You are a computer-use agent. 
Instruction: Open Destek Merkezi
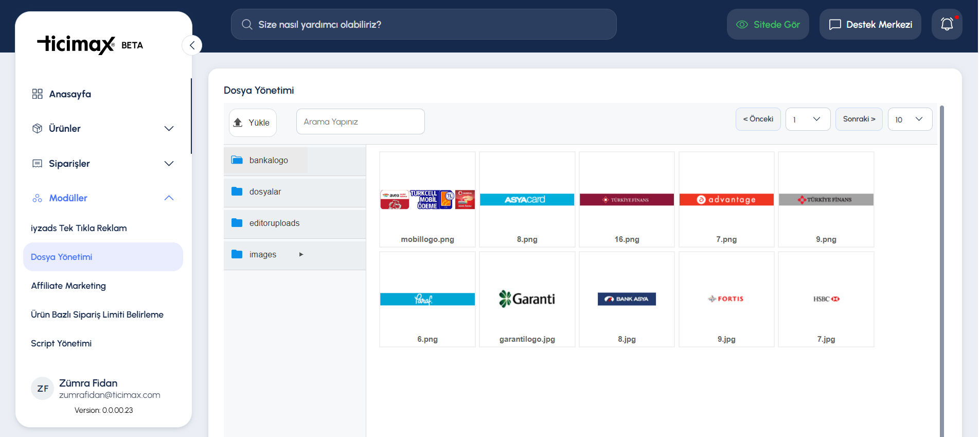[x=870, y=24]
